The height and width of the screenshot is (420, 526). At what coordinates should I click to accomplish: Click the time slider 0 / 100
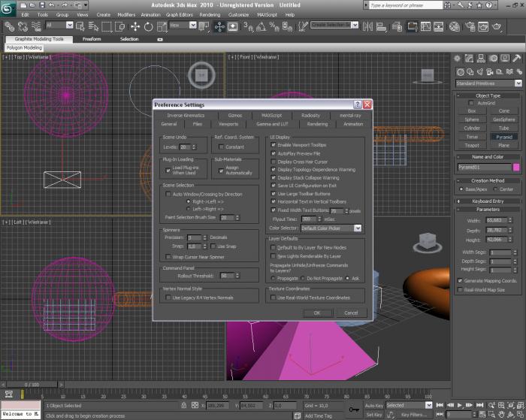[32, 385]
